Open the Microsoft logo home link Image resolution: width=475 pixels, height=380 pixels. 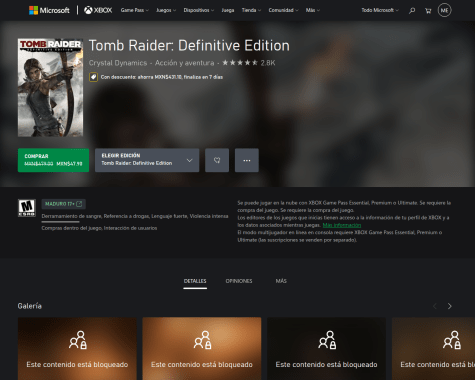[x=49, y=10]
